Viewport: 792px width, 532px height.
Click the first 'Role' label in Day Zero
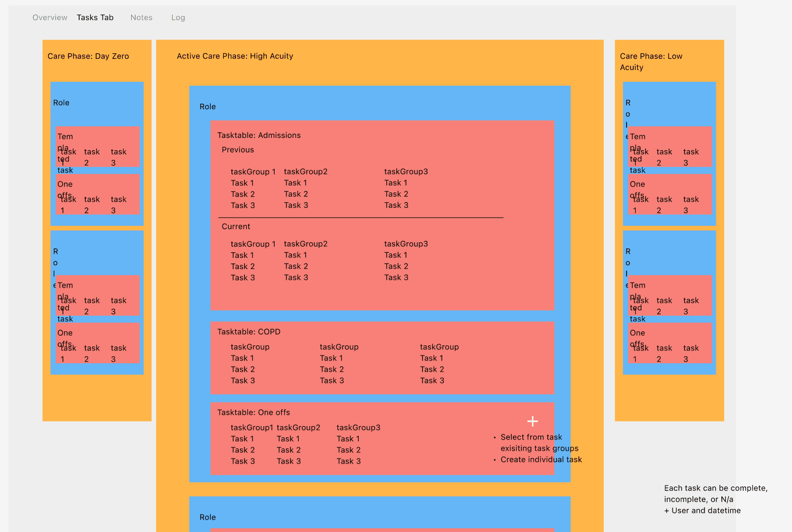pyautogui.click(x=61, y=103)
